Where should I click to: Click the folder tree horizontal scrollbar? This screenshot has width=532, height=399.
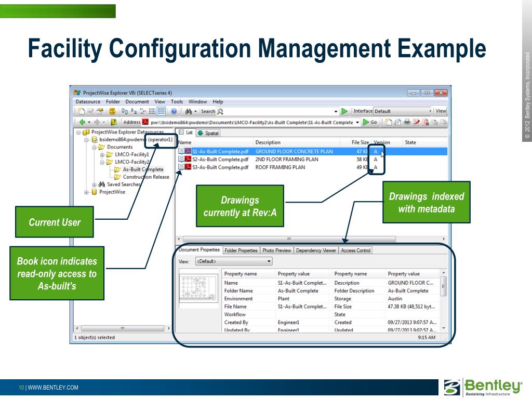[x=123, y=328]
